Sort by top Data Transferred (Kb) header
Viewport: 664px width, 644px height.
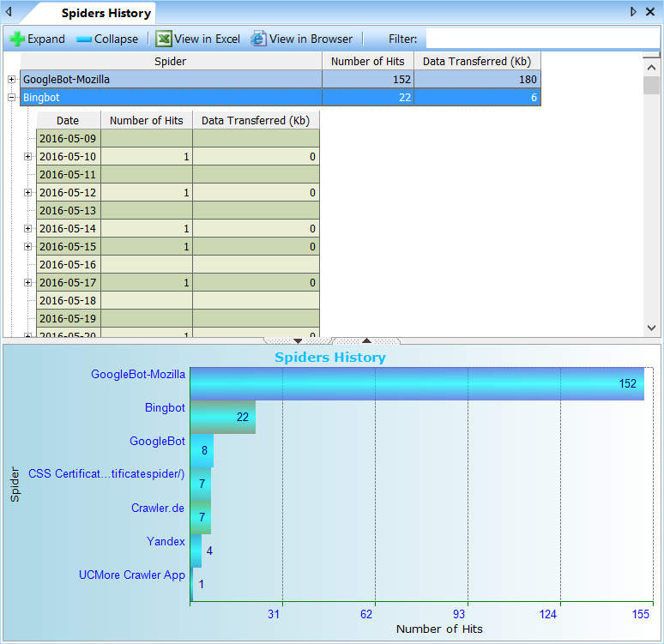click(477, 62)
